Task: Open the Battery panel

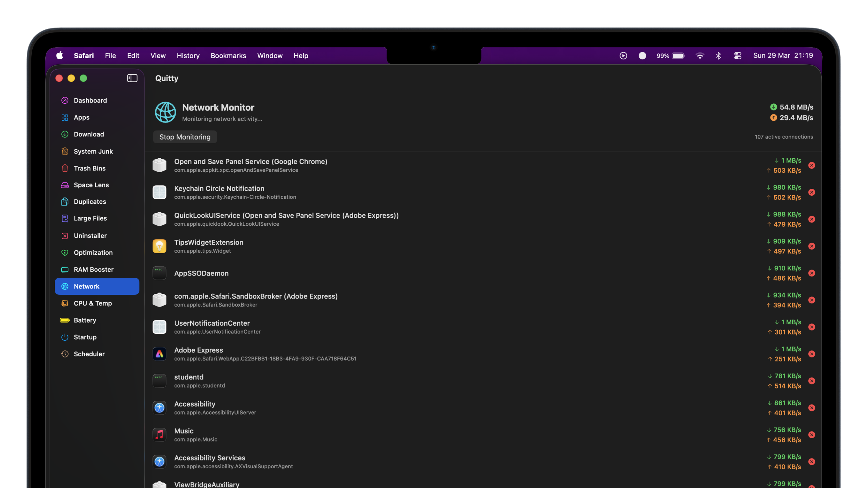Action: [85, 320]
